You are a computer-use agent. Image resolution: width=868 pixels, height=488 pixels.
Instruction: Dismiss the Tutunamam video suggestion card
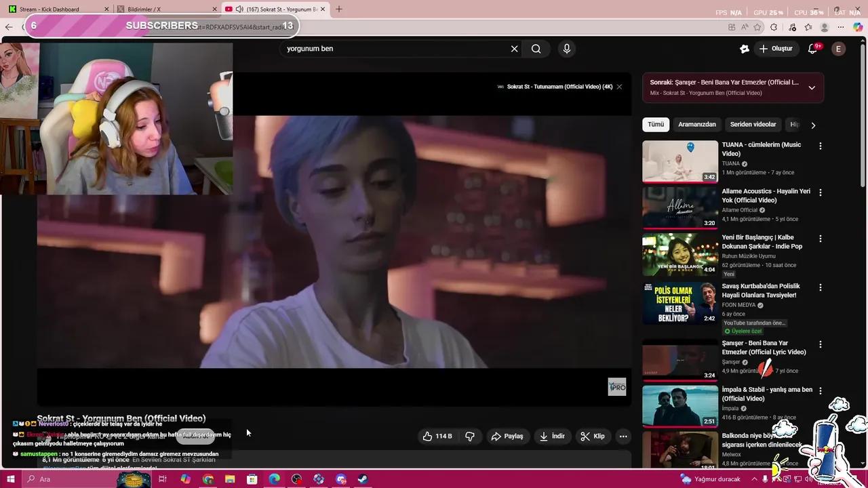click(x=619, y=87)
